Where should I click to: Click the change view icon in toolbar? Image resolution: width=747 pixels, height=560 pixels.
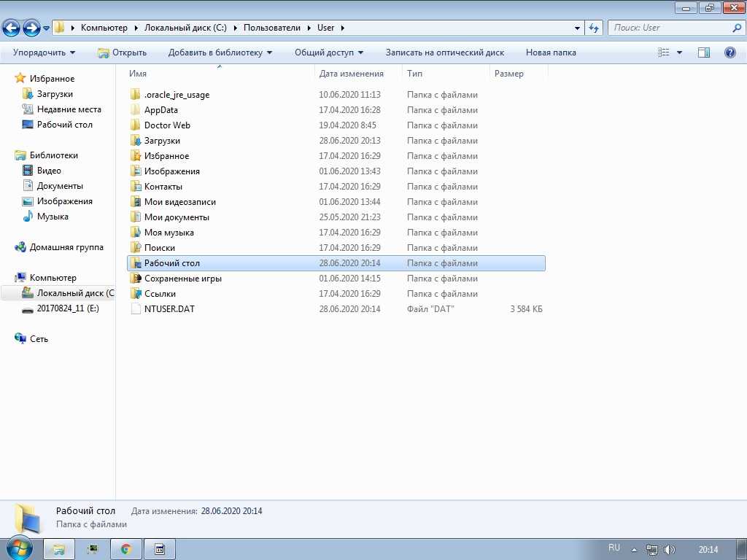(x=664, y=52)
